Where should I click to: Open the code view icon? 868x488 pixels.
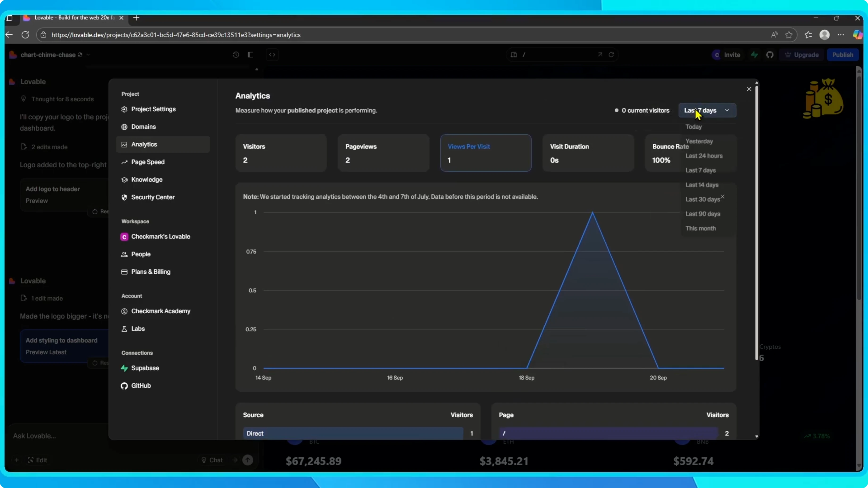click(x=272, y=54)
